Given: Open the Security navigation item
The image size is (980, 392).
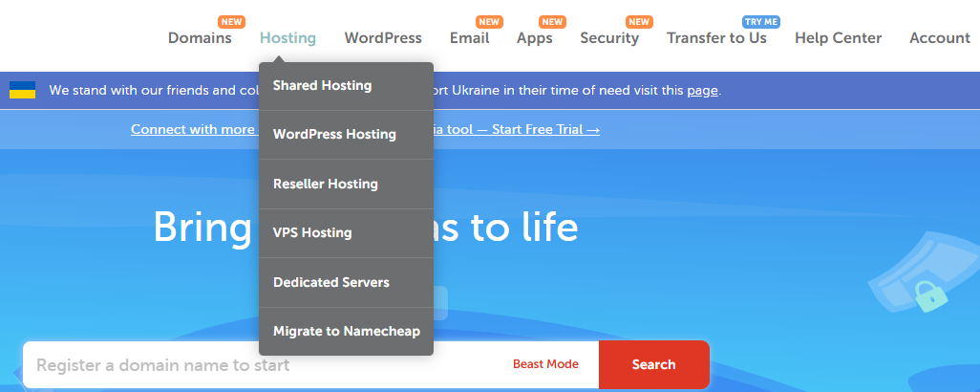Looking at the screenshot, I should 609,38.
